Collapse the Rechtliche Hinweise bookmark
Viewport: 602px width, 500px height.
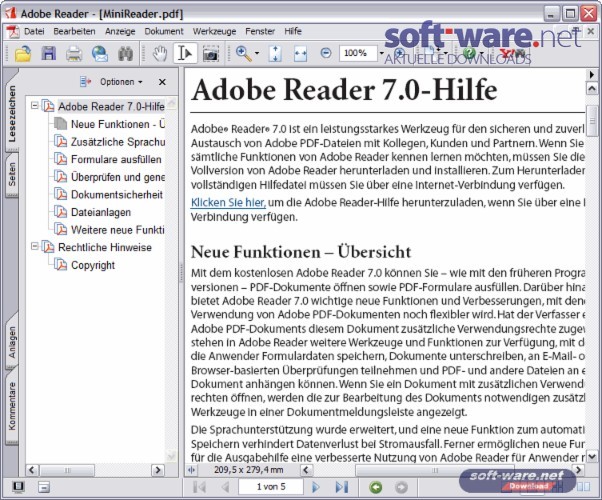(x=35, y=246)
